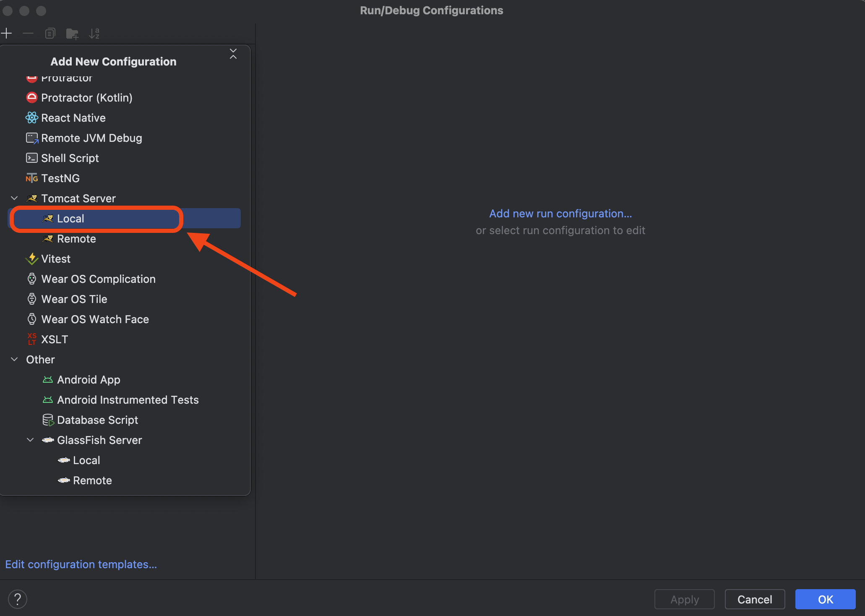Collapse the GlassFish Server node

pos(30,440)
